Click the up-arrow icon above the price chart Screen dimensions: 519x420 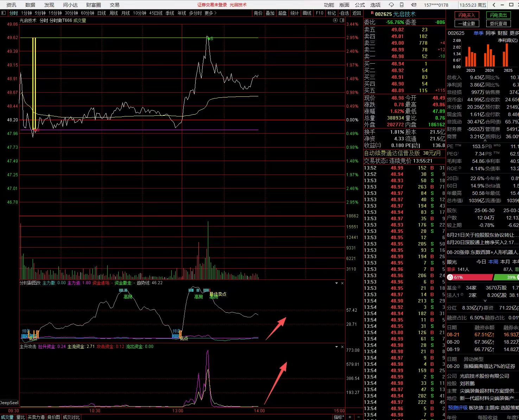point(335,20)
